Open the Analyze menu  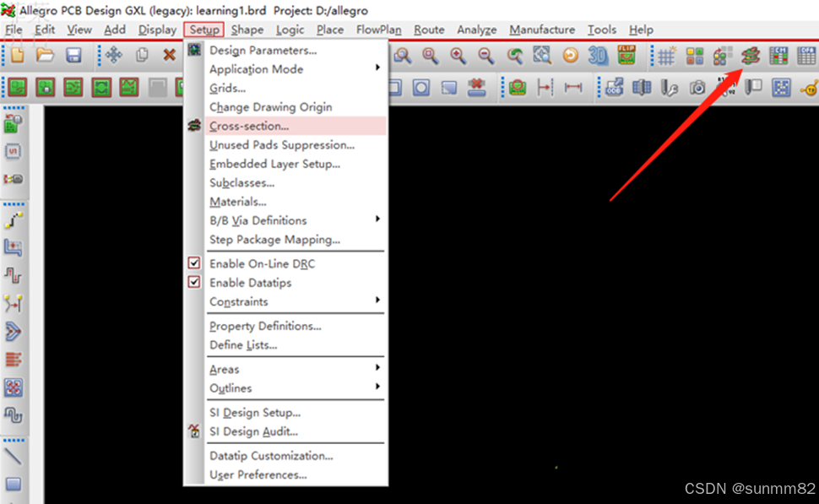click(x=477, y=30)
